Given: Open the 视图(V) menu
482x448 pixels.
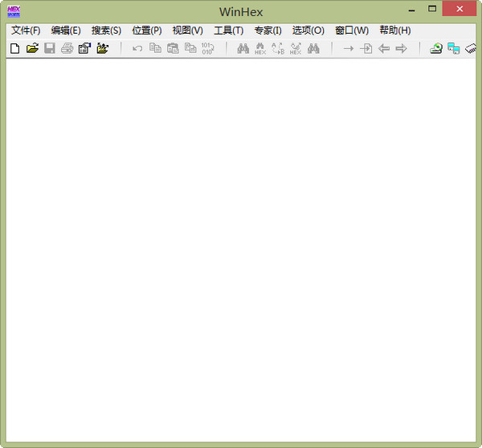Looking at the screenshot, I should [x=187, y=31].
